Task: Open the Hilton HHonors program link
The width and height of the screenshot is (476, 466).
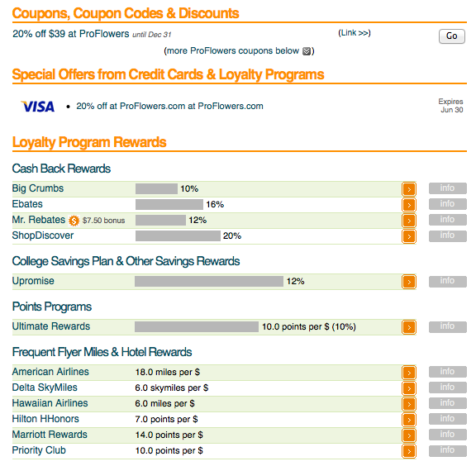Action: (45, 419)
